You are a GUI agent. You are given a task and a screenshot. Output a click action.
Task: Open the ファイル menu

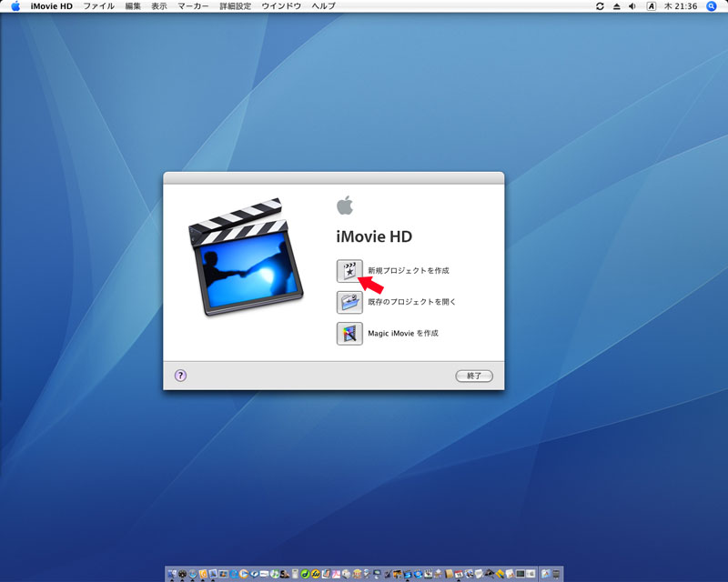tap(99, 6)
